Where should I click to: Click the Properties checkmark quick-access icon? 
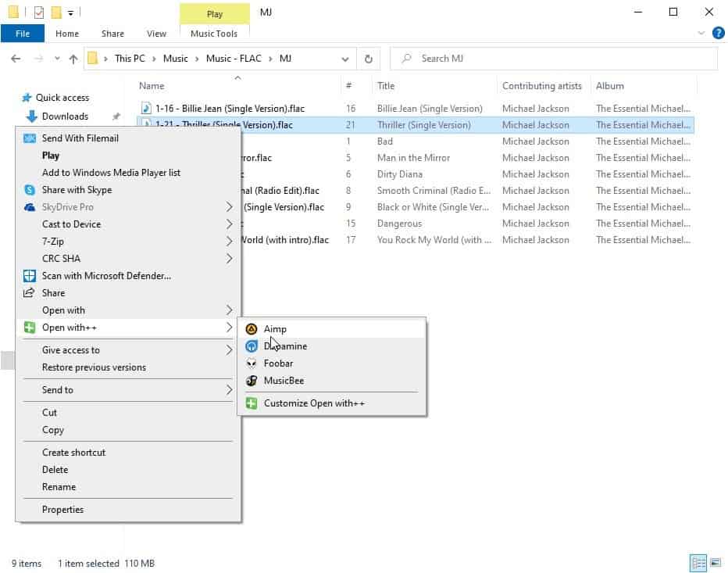coord(39,12)
